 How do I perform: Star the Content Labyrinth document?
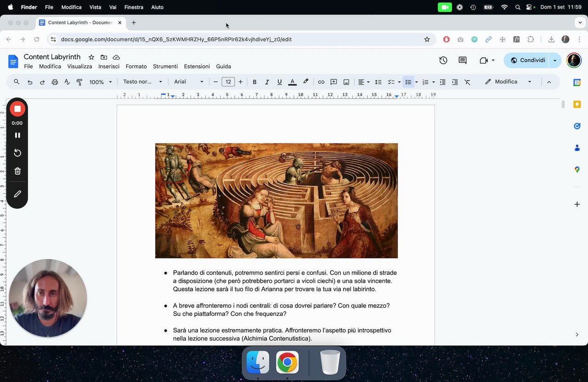tap(91, 57)
